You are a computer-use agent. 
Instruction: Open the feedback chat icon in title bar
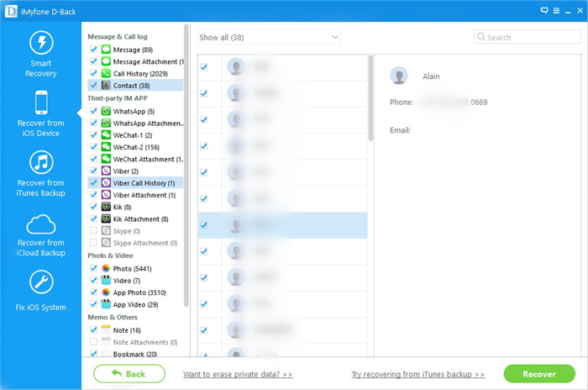pos(544,11)
